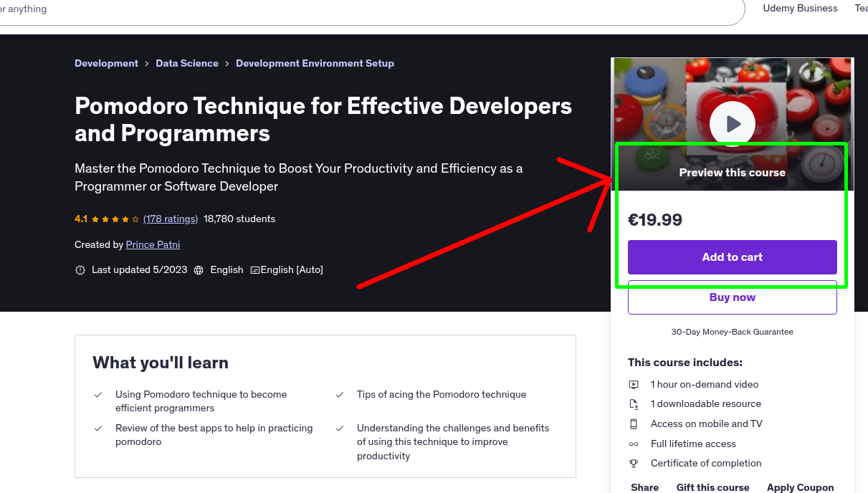Open the Data Science breadcrumb

pos(187,63)
